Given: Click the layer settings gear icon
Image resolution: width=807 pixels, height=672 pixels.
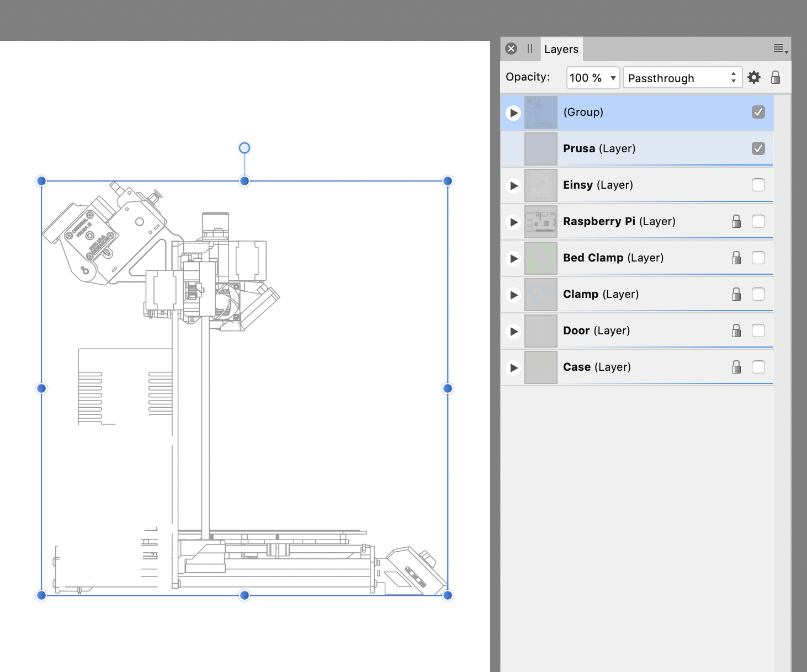Looking at the screenshot, I should pos(754,78).
